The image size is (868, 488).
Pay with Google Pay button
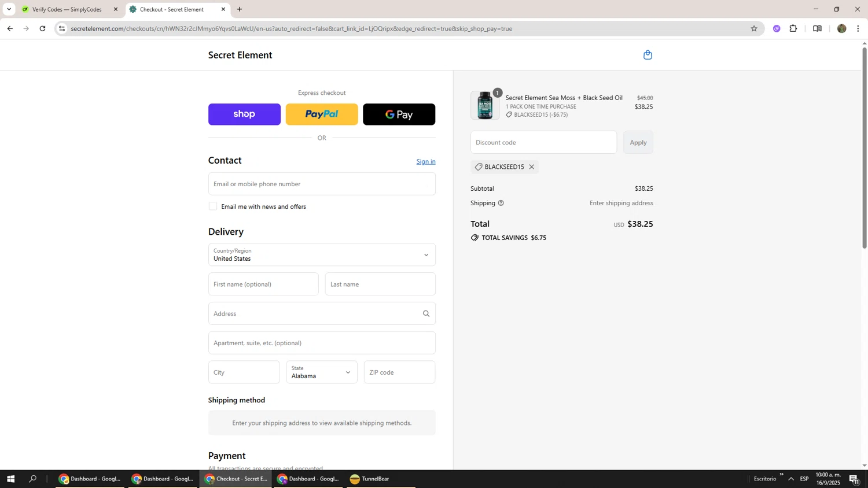pyautogui.click(x=399, y=114)
